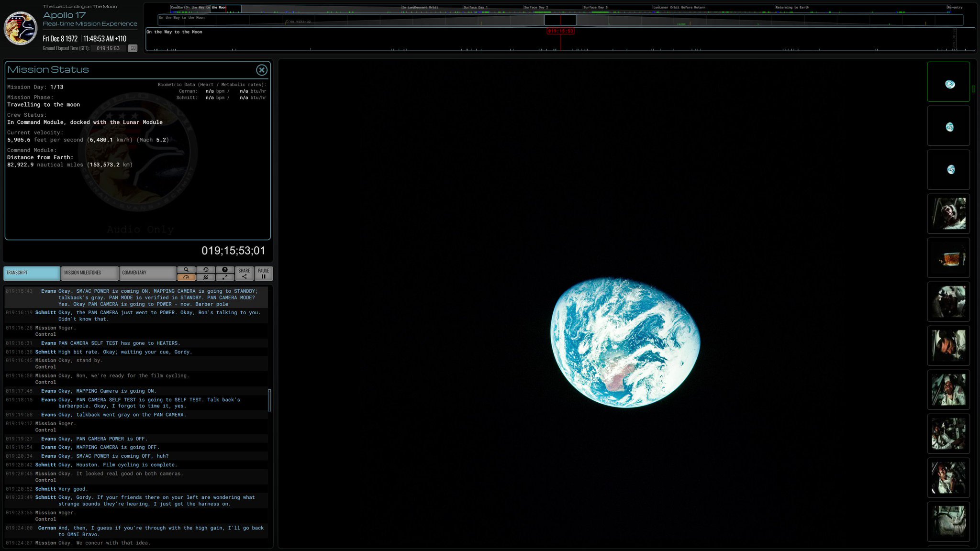This screenshot has width=980, height=551.
Task: Click the red 019:15:53 timeline position marker
Action: tap(560, 31)
